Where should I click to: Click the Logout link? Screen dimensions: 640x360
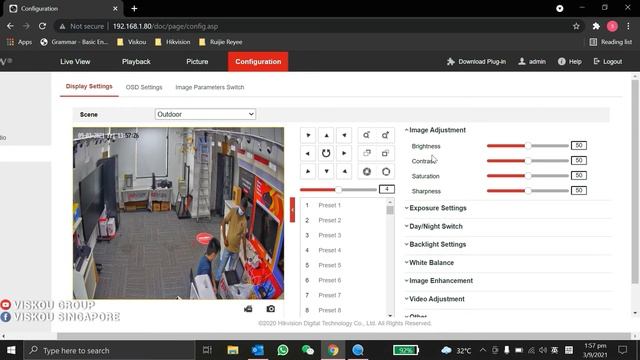608,62
